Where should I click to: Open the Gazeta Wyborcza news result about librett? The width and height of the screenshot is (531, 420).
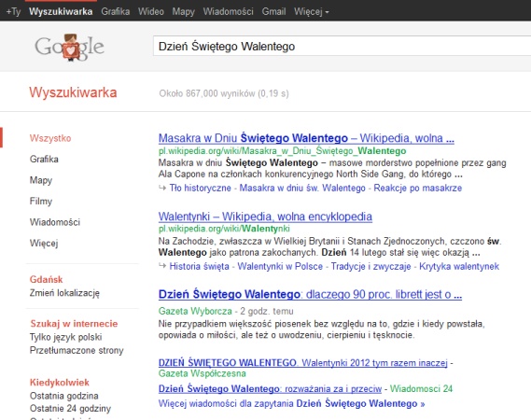click(x=310, y=294)
